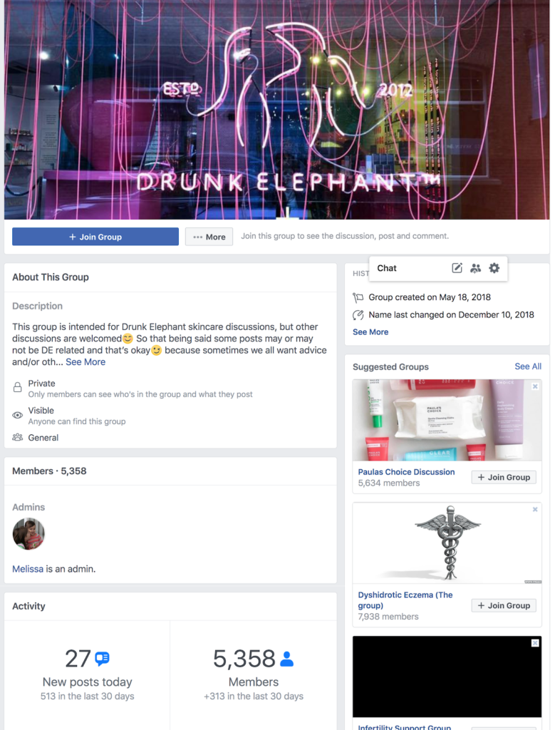Expand group history with See More
The width and height of the screenshot is (560, 730).
coord(370,332)
